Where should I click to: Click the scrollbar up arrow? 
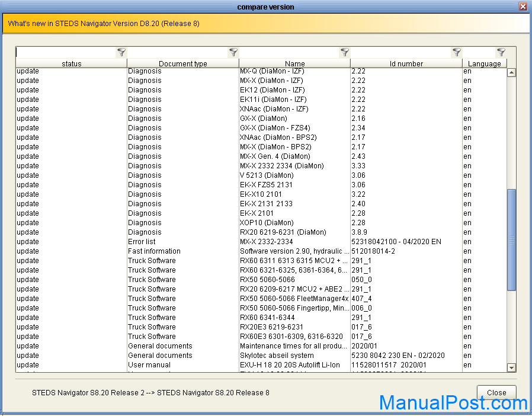[512, 72]
